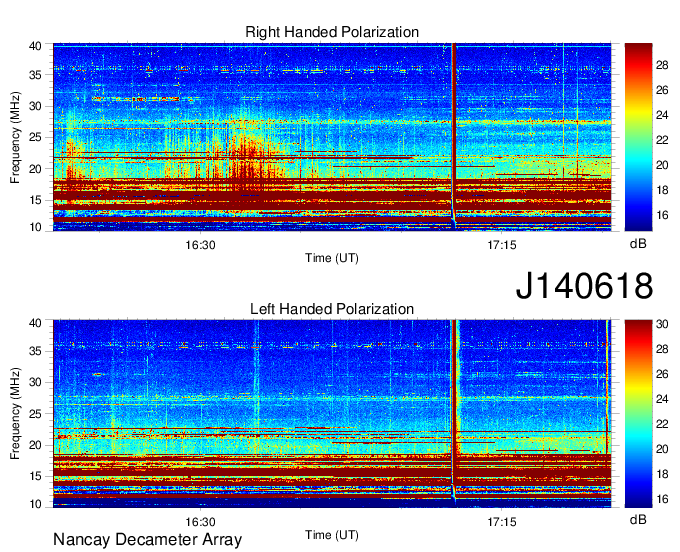Click the 17:15 tick label under top plot
This screenshot has width=680, height=552.
coord(502,245)
